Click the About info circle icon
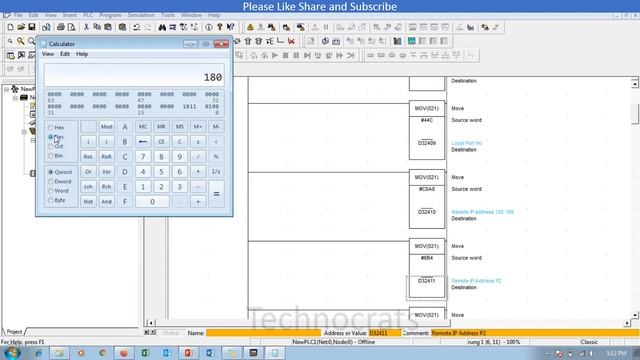The image size is (640, 360). click(x=209, y=27)
